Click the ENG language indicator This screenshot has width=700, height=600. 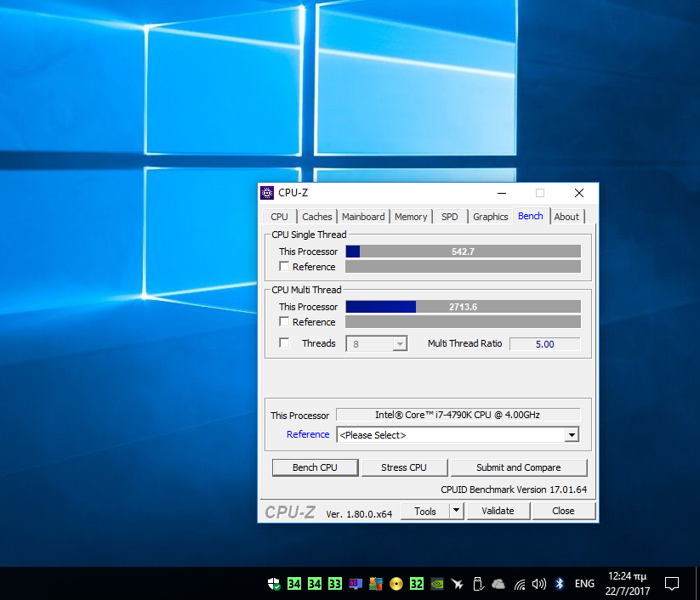click(584, 584)
